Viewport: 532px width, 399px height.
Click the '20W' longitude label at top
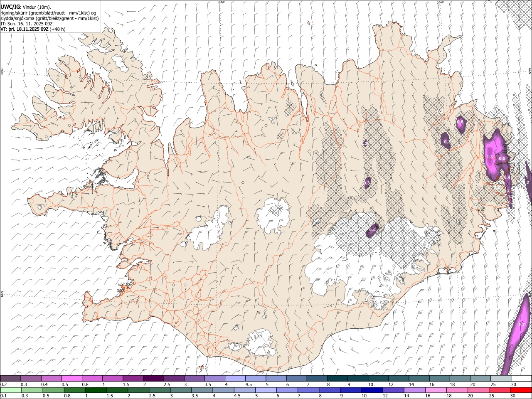[221, 2]
